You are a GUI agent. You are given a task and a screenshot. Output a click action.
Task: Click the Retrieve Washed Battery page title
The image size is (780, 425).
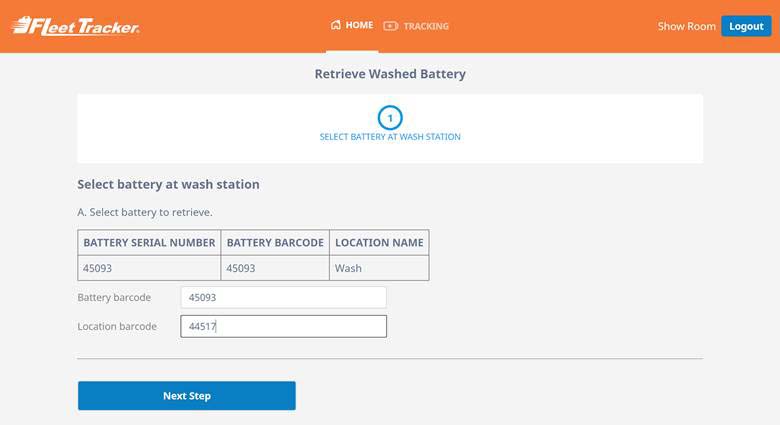[x=390, y=74]
